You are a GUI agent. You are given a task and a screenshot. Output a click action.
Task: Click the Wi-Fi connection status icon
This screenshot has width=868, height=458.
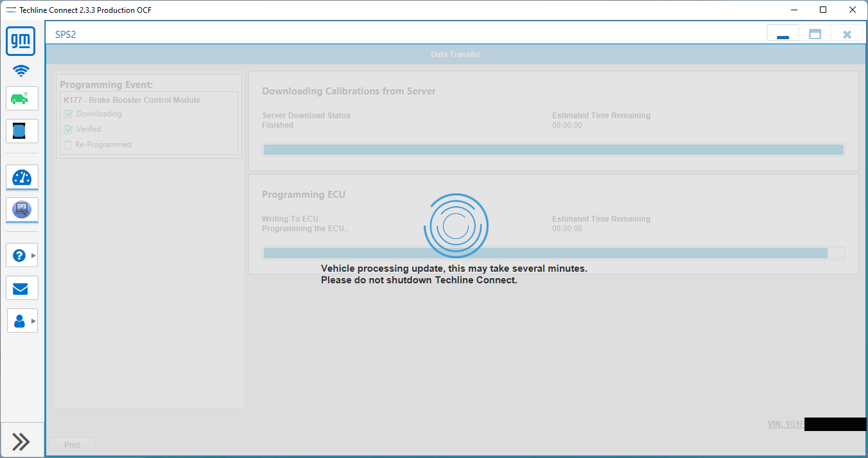(21, 71)
